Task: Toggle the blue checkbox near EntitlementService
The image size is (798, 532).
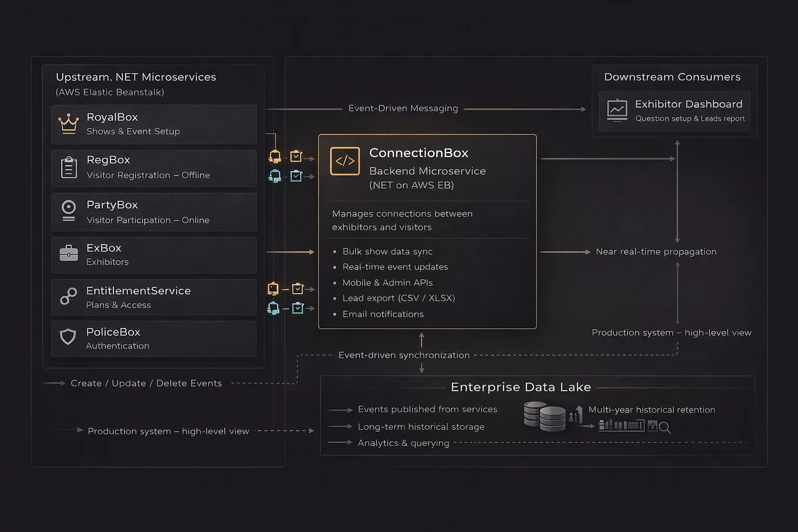Action: 298,308
